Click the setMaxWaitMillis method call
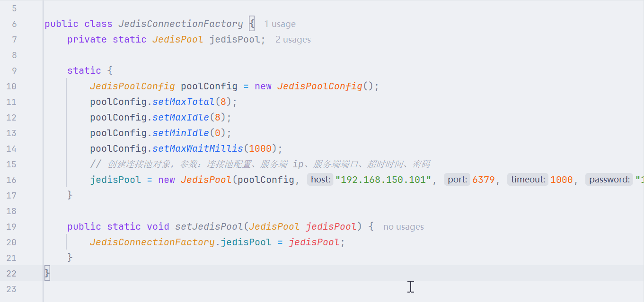The height and width of the screenshot is (302, 644). click(x=198, y=149)
